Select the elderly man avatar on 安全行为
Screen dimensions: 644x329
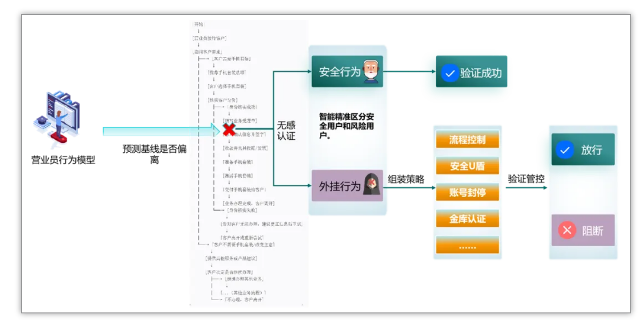[x=371, y=72]
